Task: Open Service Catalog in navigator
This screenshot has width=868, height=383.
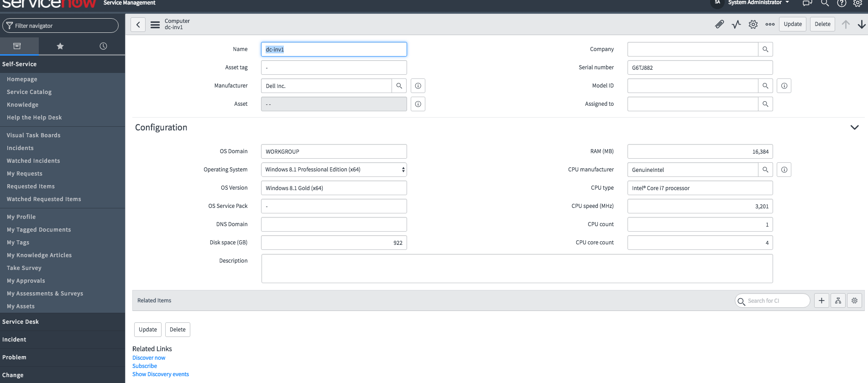Action: (x=29, y=92)
